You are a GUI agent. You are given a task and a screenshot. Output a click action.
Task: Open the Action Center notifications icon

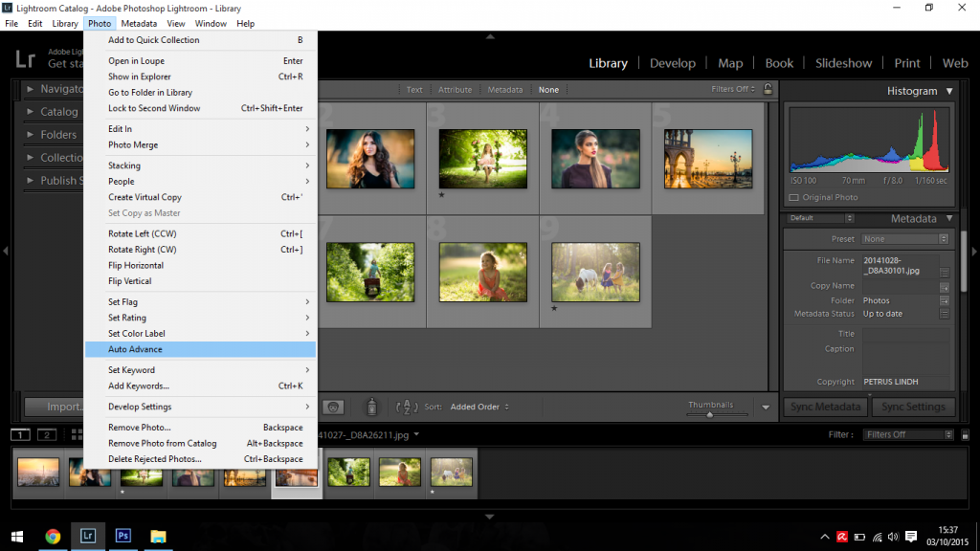coord(911,537)
